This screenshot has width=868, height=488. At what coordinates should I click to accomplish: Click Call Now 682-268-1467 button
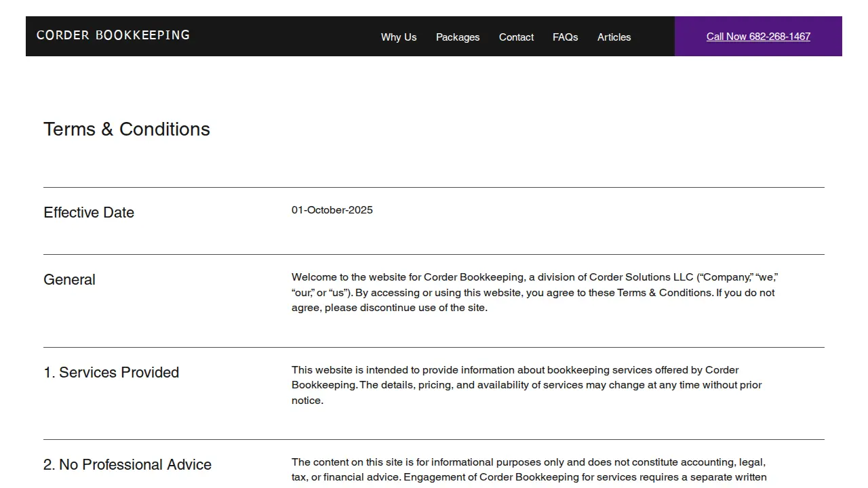(758, 37)
